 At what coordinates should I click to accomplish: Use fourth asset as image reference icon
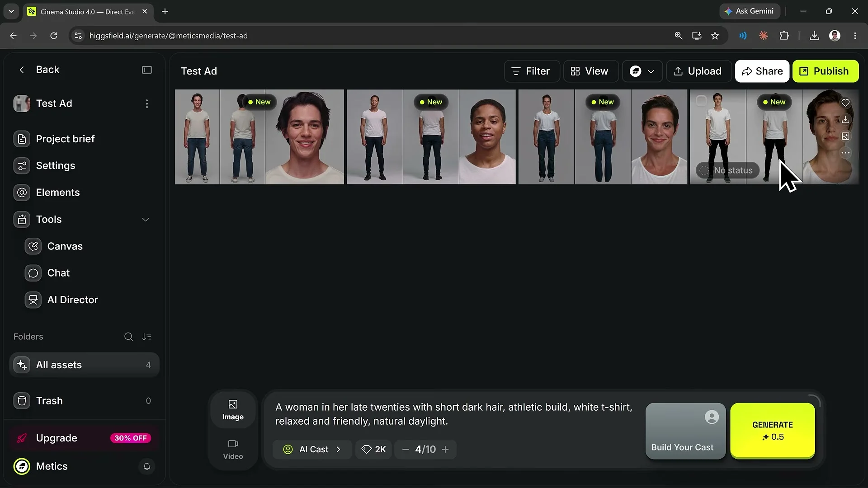click(x=845, y=136)
